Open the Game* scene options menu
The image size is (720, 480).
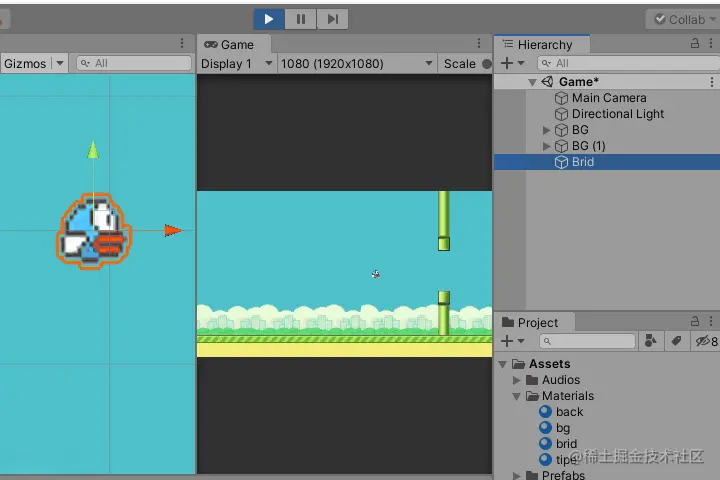click(x=712, y=82)
